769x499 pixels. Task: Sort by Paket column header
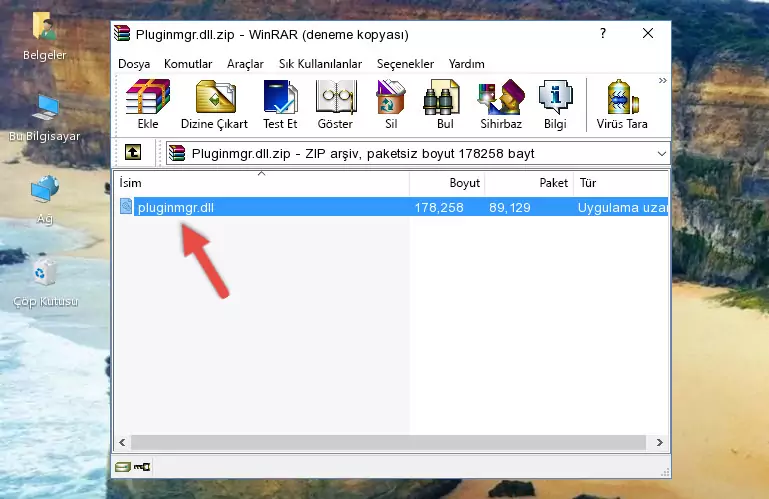(x=529, y=183)
